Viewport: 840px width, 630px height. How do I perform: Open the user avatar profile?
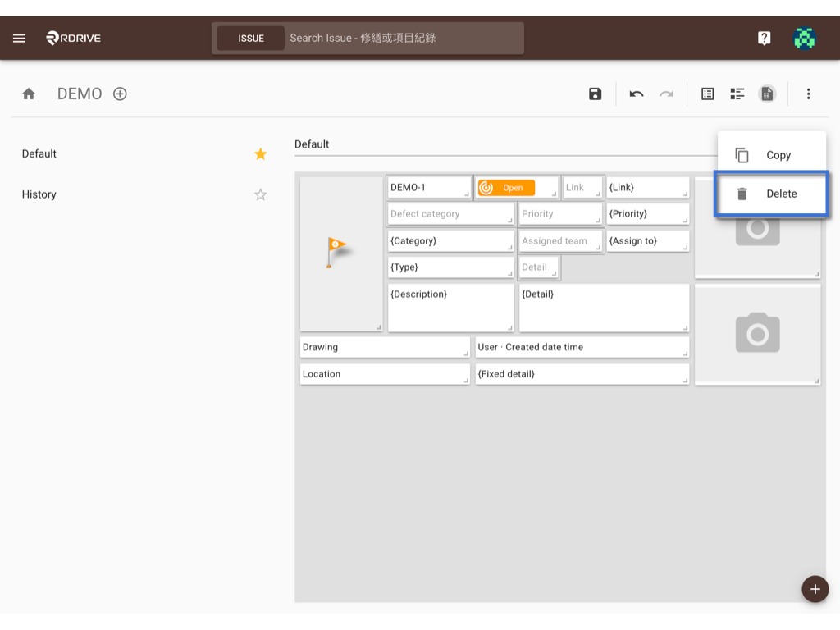point(804,38)
